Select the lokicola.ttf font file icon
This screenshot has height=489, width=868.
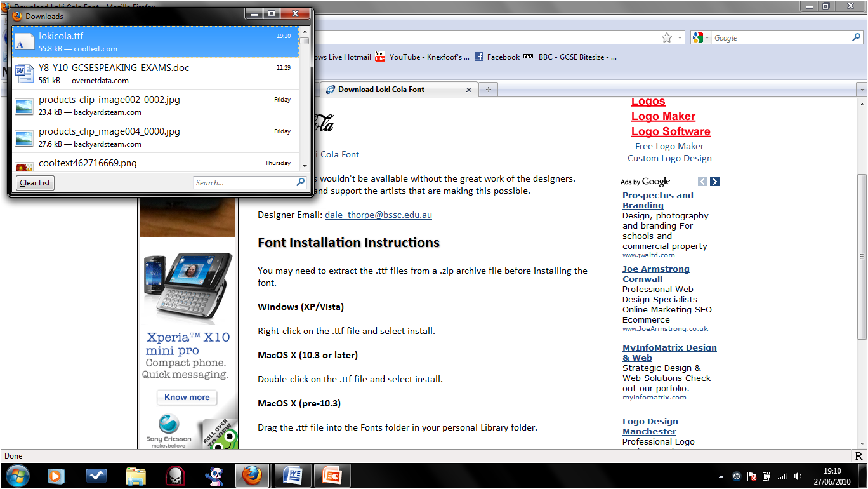24,42
